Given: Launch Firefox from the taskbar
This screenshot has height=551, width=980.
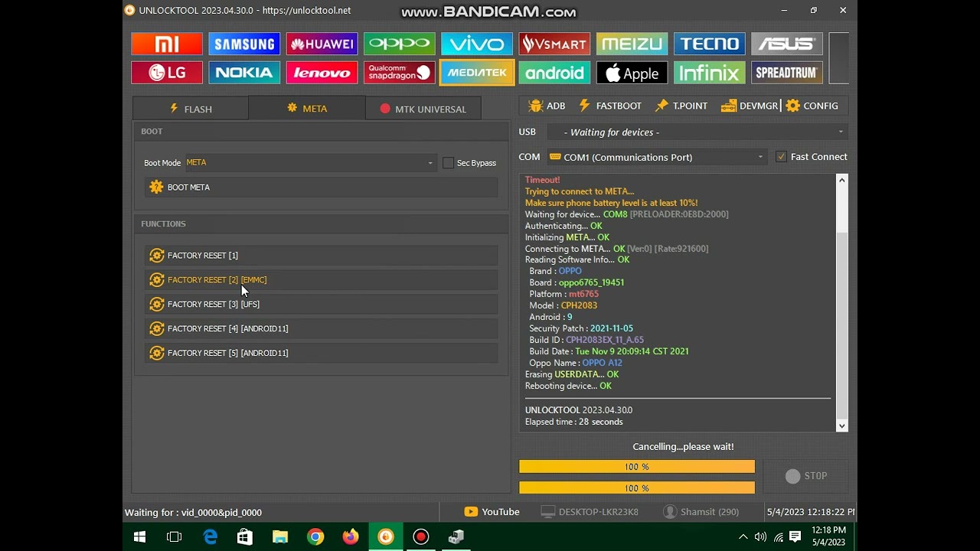Looking at the screenshot, I should [351, 537].
